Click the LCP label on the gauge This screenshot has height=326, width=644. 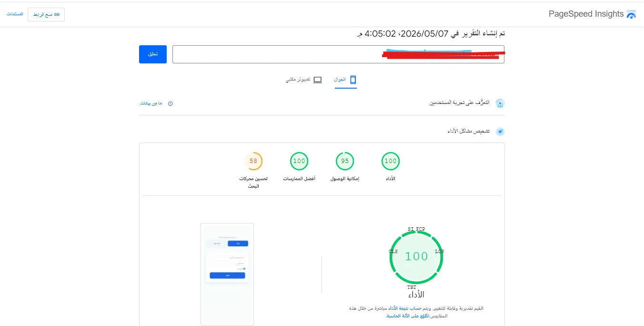(440, 252)
